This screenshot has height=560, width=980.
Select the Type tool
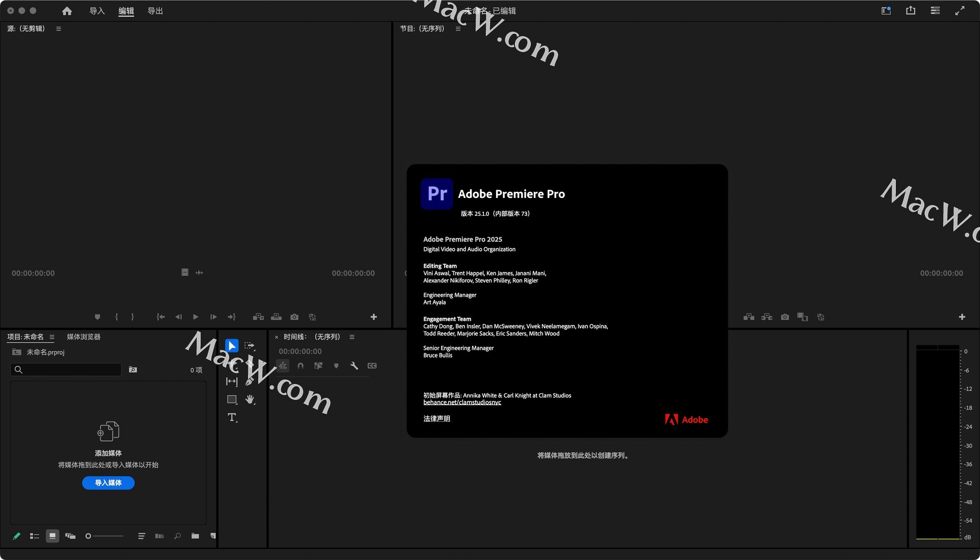tap(232, 417)
